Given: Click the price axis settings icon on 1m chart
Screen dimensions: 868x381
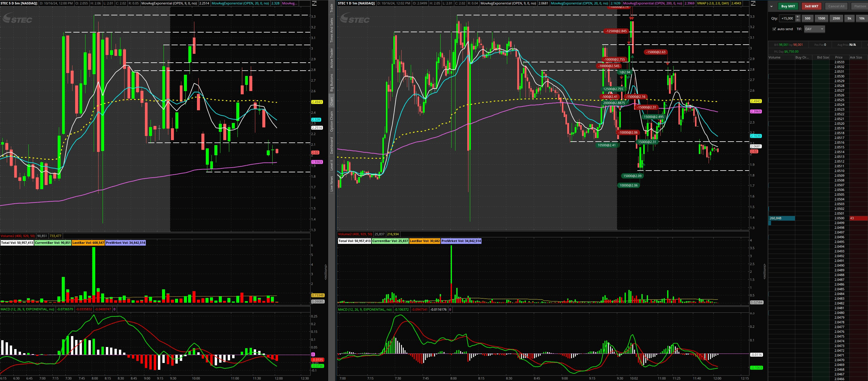Looking at the screenshot, I should click(753, 3).
